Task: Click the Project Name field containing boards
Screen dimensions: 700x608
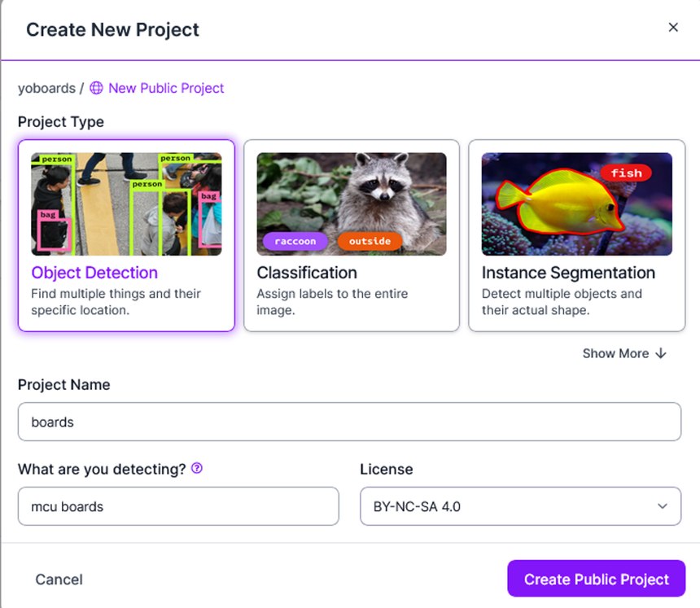Action: [x=350, y=422]
